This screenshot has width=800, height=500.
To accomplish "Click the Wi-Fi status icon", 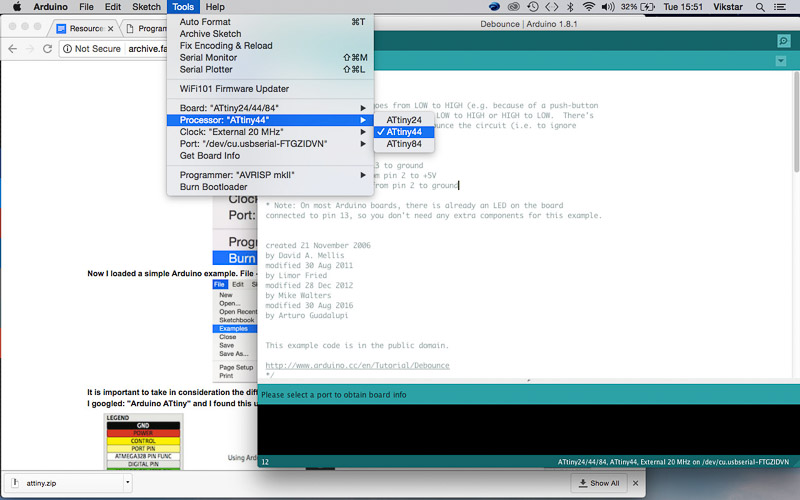I will point(589,7).
